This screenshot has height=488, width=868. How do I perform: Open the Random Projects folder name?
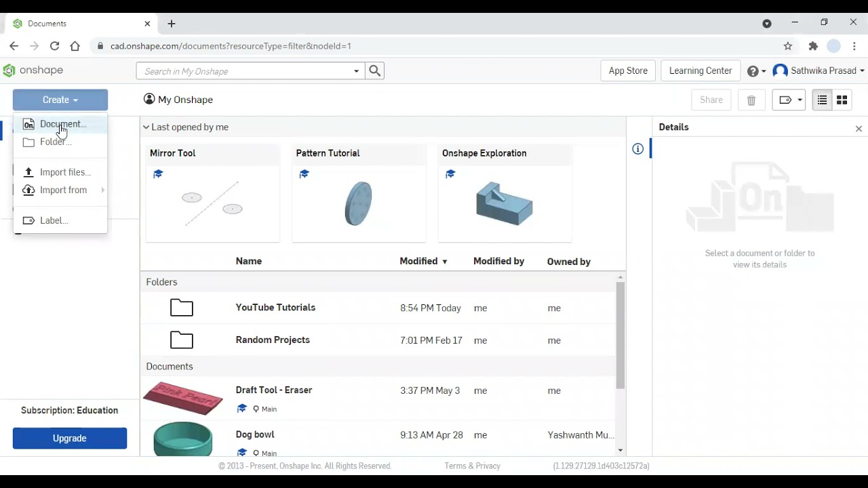tap(273, 340)
